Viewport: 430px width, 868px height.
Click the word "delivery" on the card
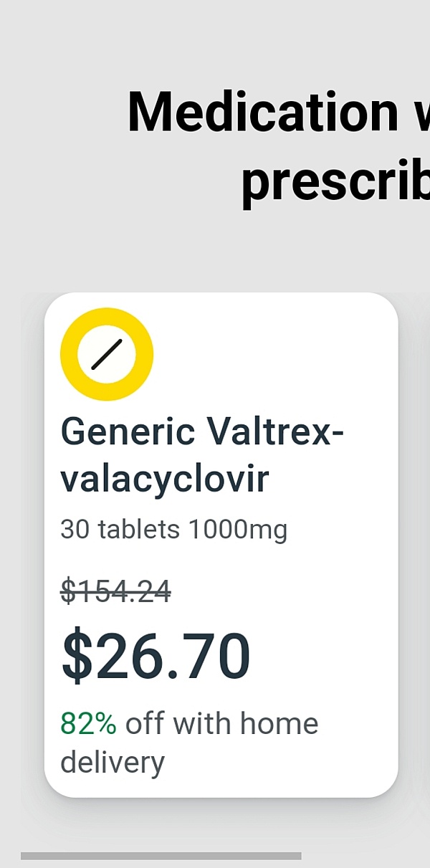(x=112, y=762)
